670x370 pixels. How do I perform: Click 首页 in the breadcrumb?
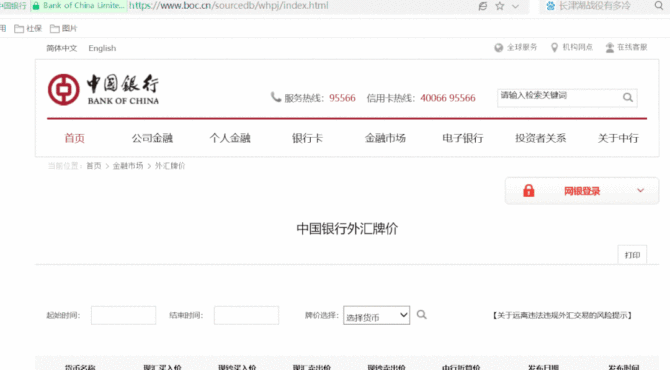94,166
